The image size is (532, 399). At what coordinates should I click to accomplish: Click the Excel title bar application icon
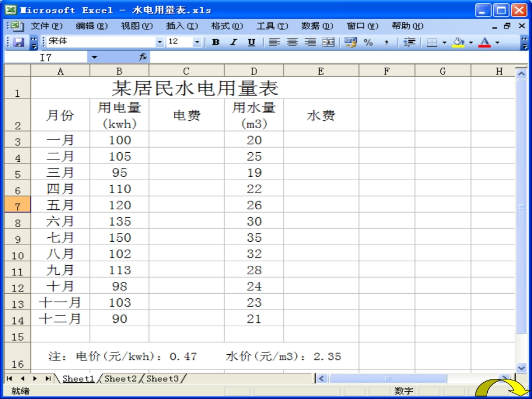(11, 10)
